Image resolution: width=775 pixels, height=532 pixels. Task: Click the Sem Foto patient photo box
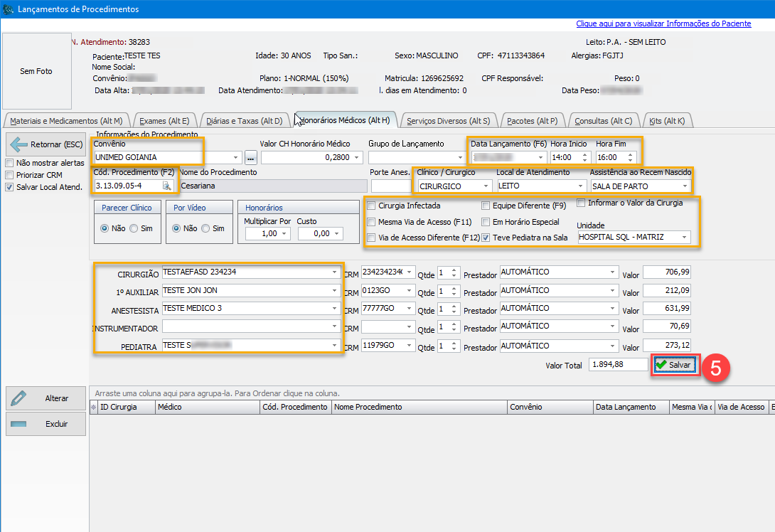point(36,71)
